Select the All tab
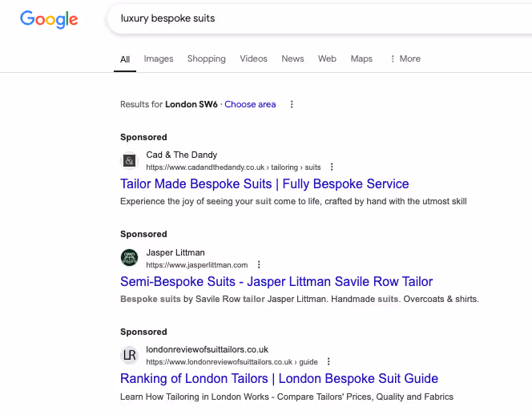 [125, 59]
